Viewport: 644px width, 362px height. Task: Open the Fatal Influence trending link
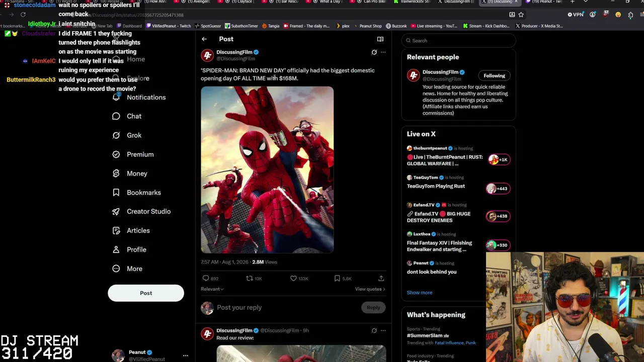449,343
